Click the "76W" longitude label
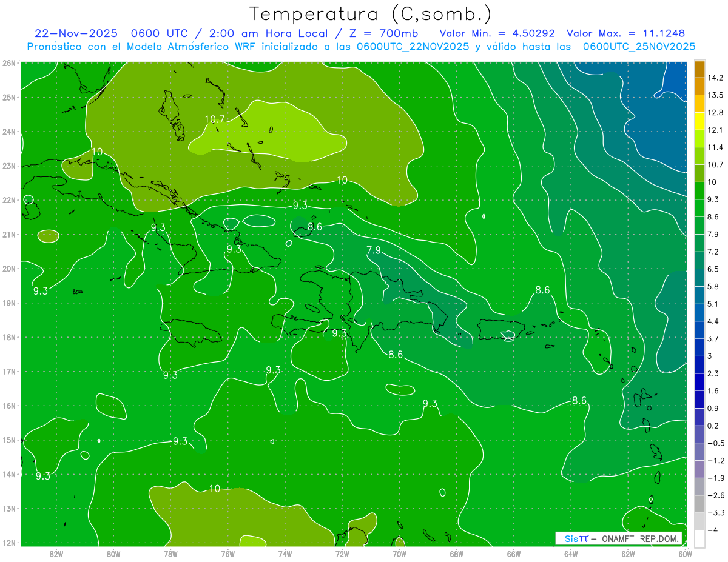This screenshot has height=562, width=728. point(227,554)
